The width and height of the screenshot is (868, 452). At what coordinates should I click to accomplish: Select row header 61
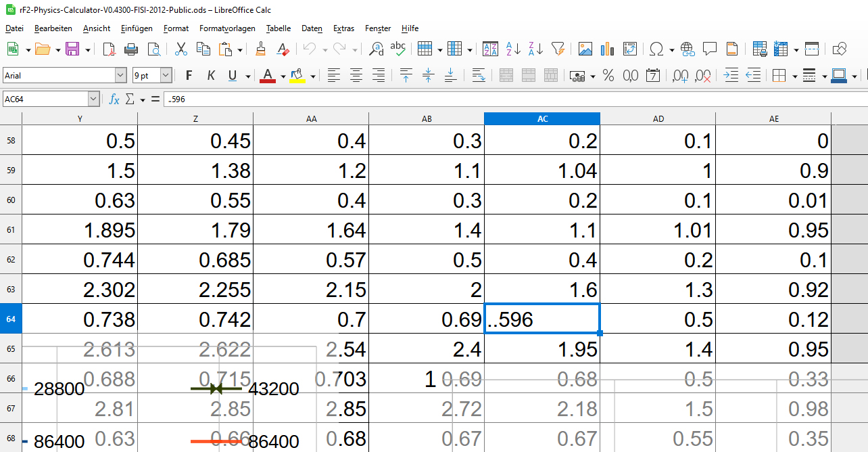[11, 229]
